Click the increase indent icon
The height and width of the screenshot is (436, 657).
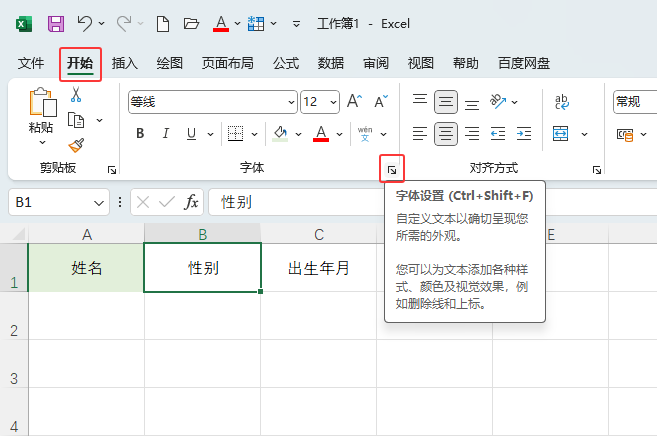tap(524, 134)
